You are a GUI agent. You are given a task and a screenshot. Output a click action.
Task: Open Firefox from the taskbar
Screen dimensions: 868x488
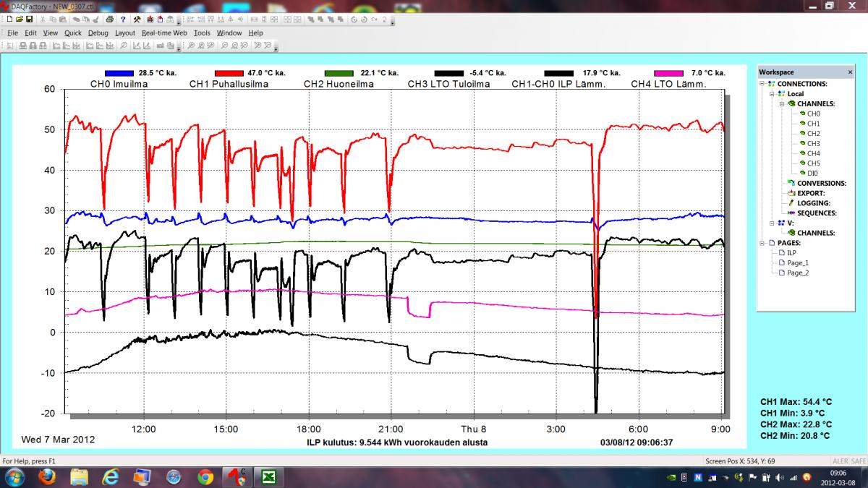point(47,476)
